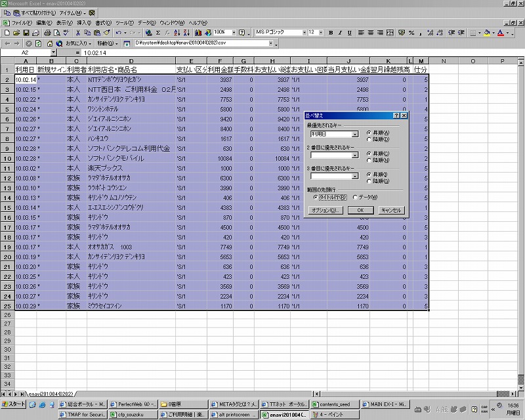Select the データ radio button
The image size is (525, 420).
(356, 196)
